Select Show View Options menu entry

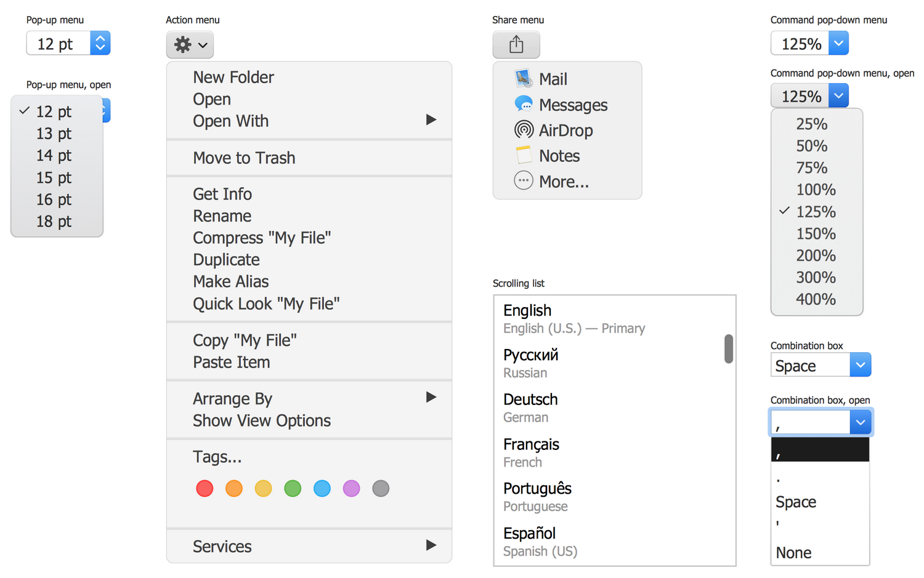pos(261,420)
